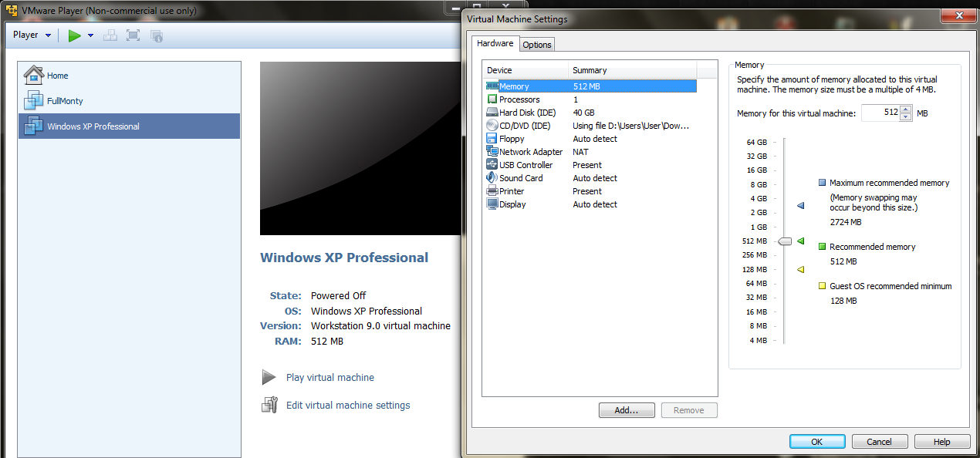Click the Sound Card speaker icon
This screenshot has height=458, width=980.
[x=492, y=178]
